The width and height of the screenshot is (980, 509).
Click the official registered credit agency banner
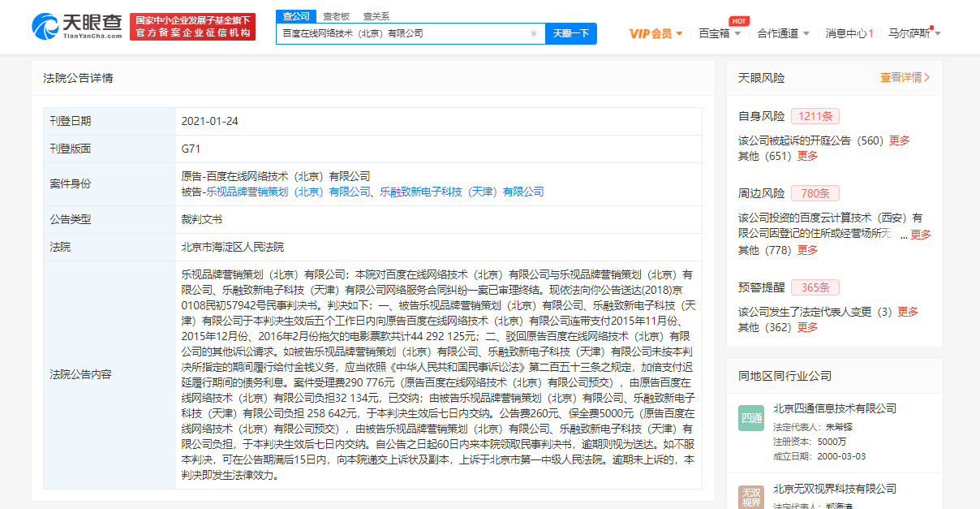click(192, 27)
